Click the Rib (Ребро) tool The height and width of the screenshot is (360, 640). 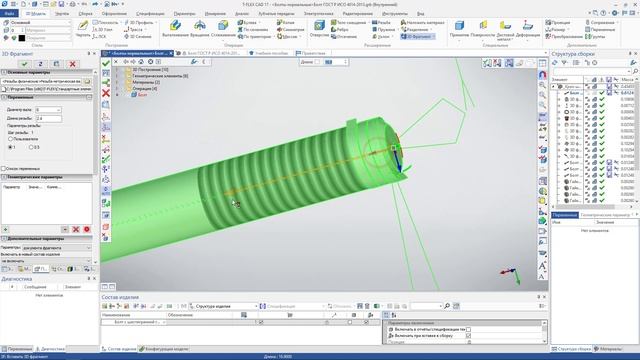click(x=340, y=29)
